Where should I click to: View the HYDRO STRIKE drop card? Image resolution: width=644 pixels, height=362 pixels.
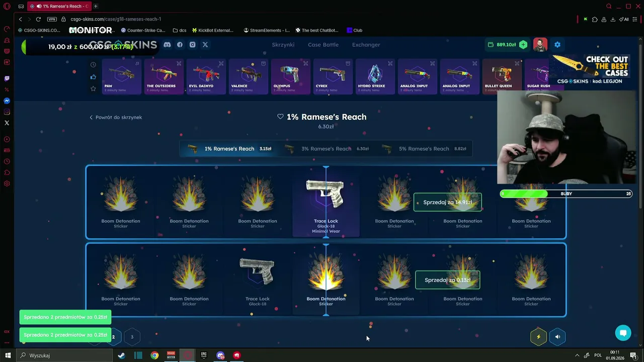point(375,76)
